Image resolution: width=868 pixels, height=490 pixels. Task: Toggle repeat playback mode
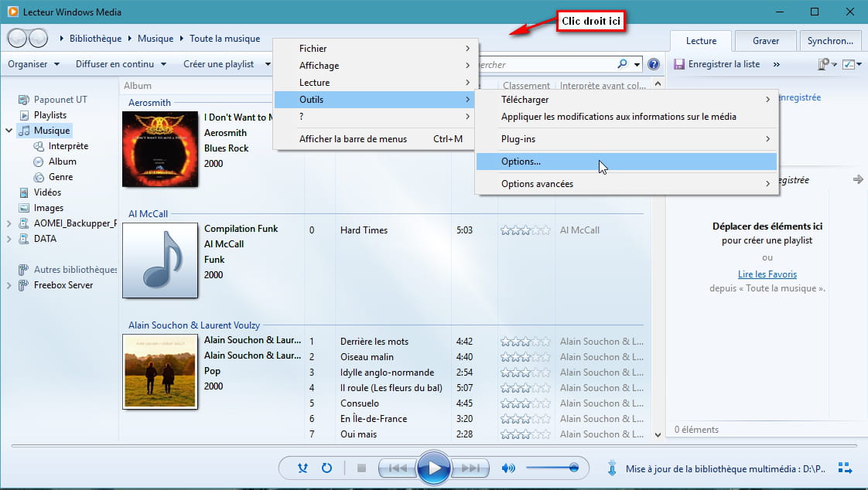[326, 468]
